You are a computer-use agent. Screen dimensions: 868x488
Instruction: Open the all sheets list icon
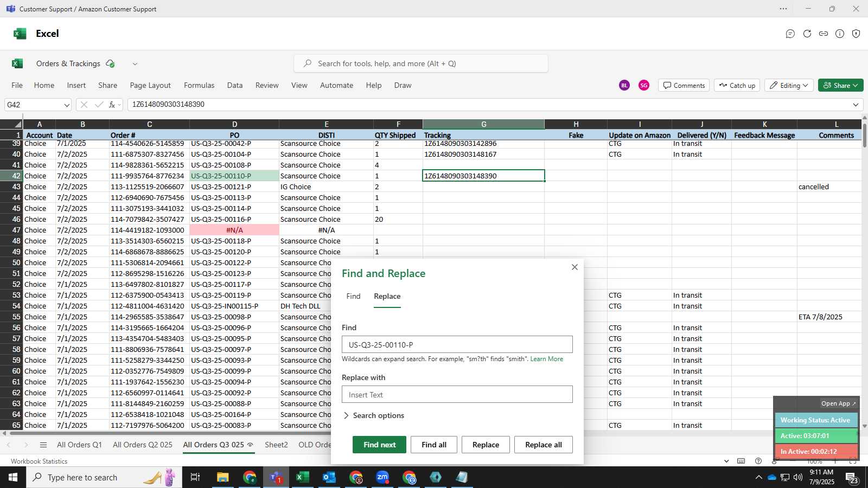[x=43, y=445]
